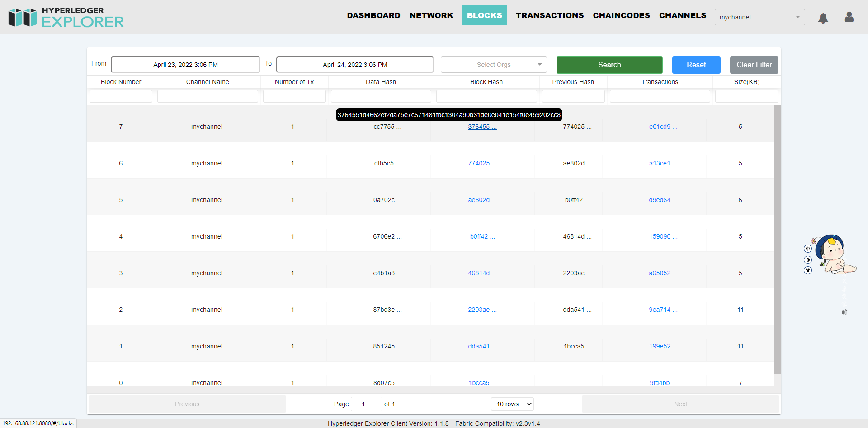Image resolution: width=868 pixels, height=428 pixels.
Task: Open block hash link b0ff42
Action: (482, 236)
